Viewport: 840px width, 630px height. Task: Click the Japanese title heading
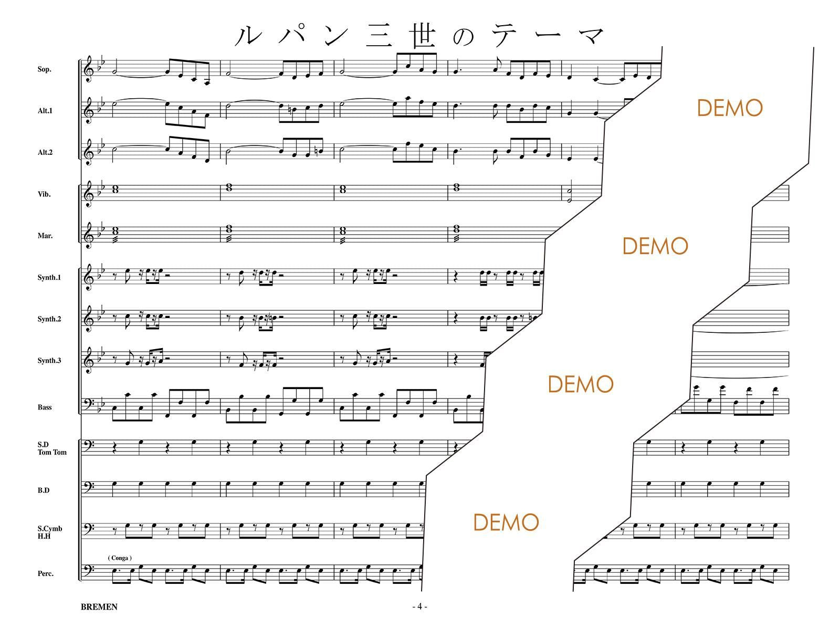point(420,35)
